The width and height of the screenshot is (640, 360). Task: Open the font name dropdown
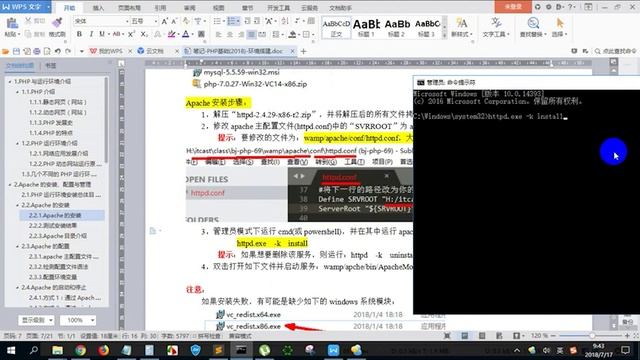tap(127, 21)
